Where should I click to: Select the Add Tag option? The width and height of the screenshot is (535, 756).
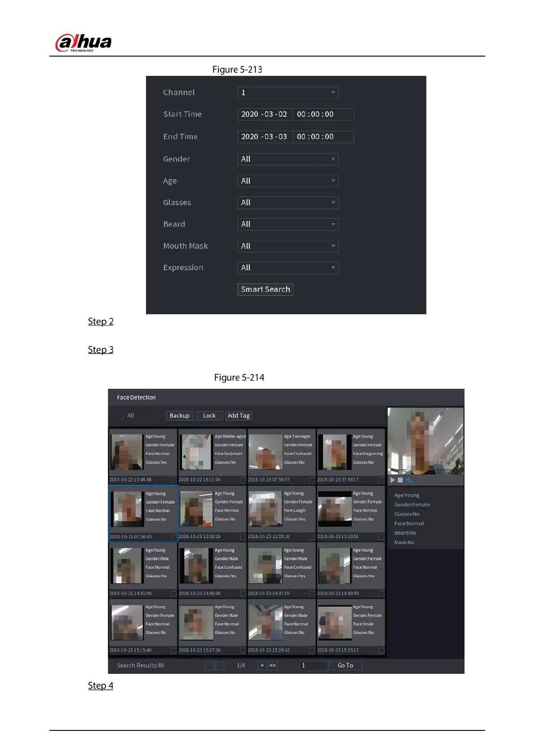coord(239,416)
